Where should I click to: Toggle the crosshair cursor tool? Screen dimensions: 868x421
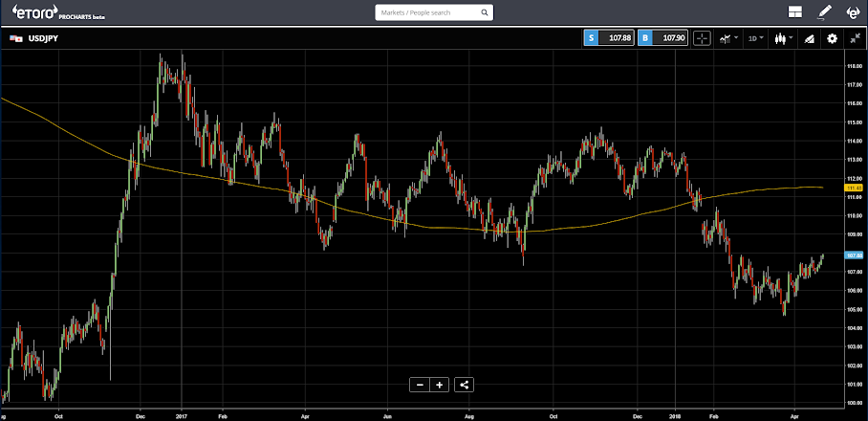(x=702, y=38)
